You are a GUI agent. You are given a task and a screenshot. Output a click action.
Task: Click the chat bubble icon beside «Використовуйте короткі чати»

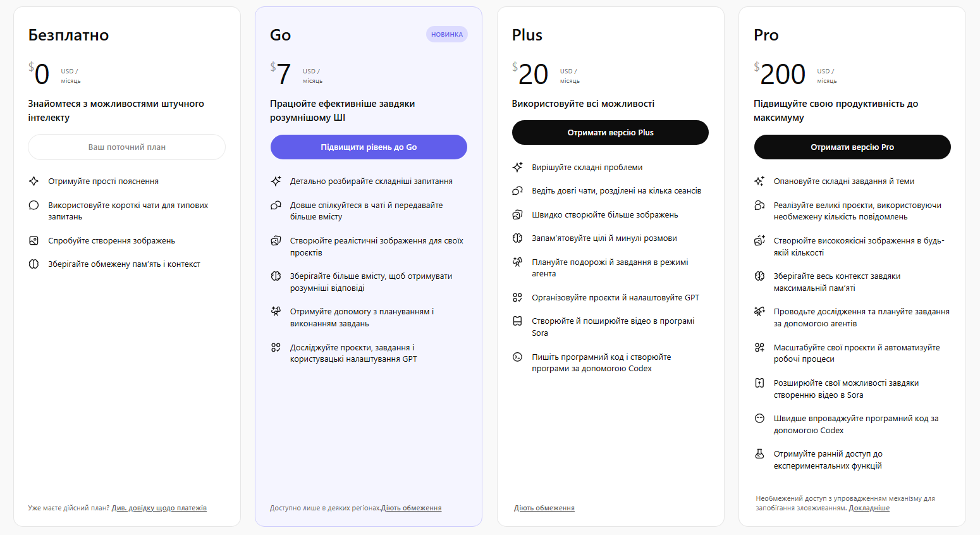(x=34, y=205)
